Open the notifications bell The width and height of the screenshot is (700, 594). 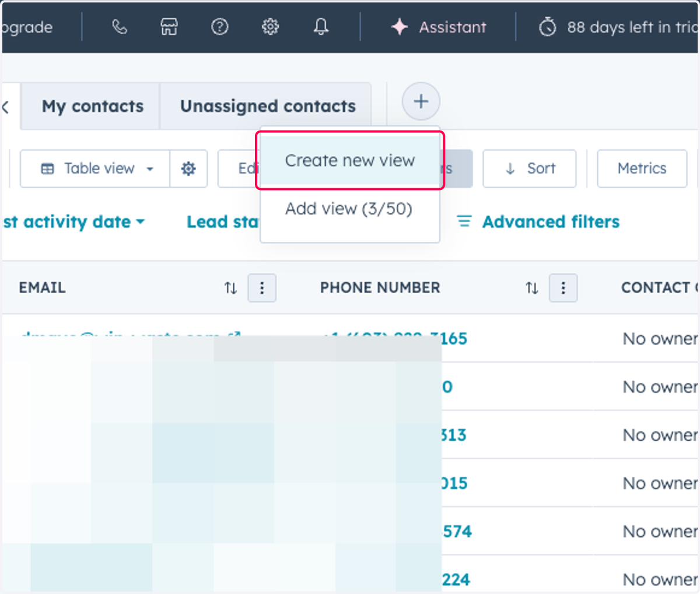click(x=321, y=27)
